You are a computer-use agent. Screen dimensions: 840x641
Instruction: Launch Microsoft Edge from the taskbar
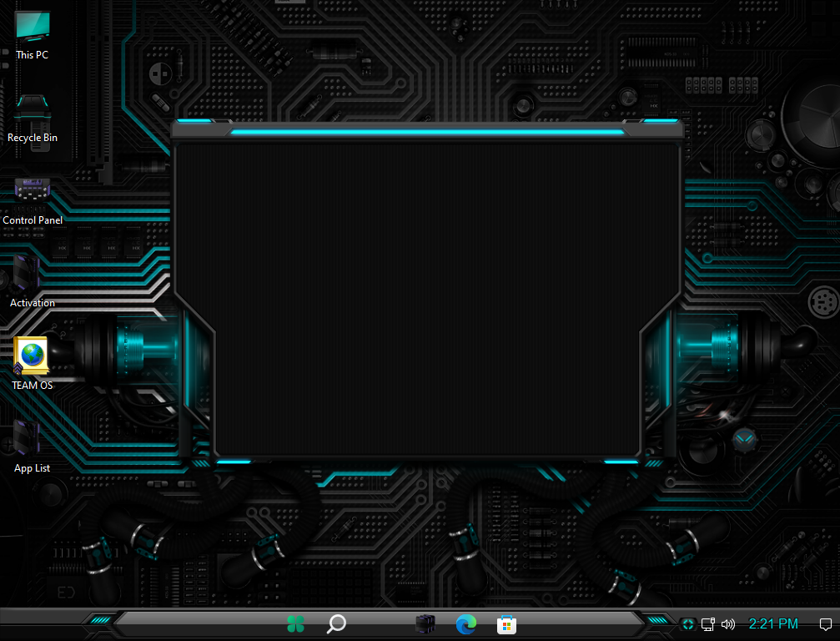[x=465, y=623]
